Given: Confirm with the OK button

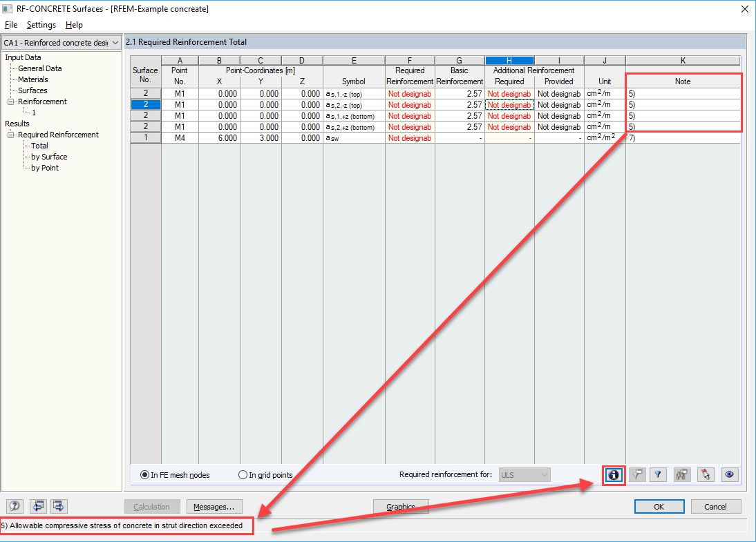Looking at the screenshot, I should click(x=659, y=507).
